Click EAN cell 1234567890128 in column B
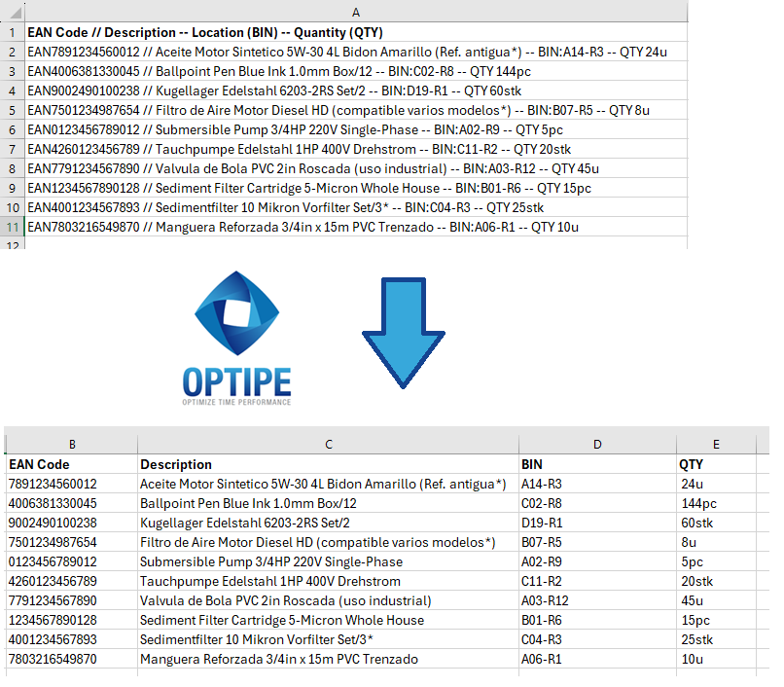The height and width of the screenshot is (687, 784). click(72, 621)
